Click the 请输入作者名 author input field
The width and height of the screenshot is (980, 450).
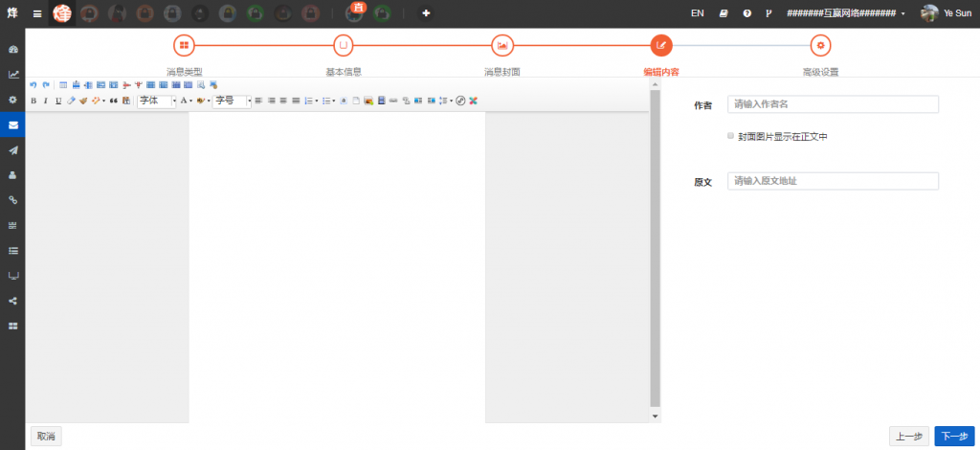833,104
